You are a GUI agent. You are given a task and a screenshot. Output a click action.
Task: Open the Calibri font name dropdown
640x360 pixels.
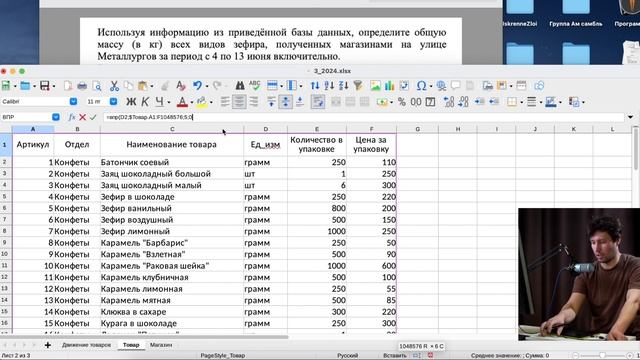click(x=73, y=101)
